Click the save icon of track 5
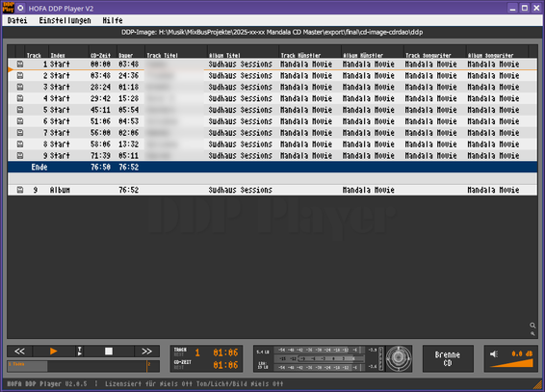Screen dimensions: 545x392 coord(20,110)
